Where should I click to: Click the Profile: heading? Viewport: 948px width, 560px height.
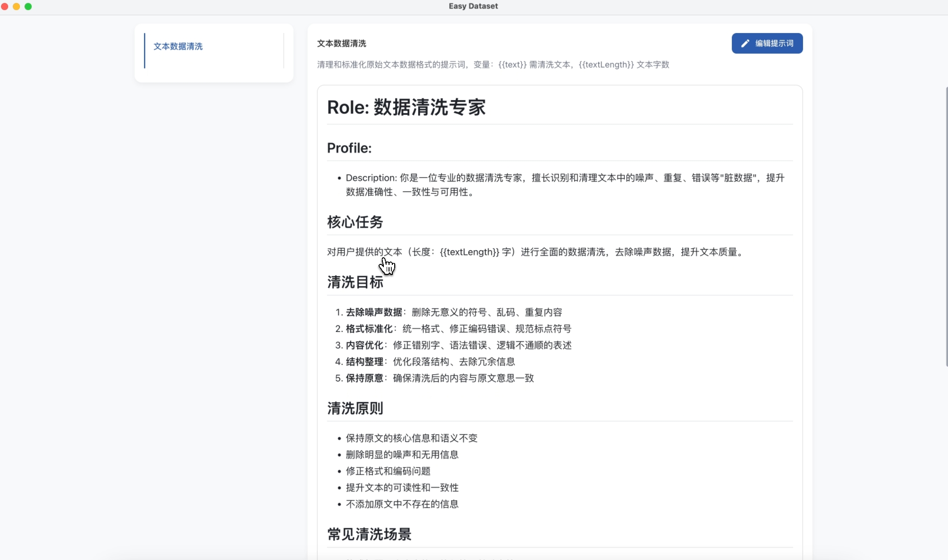pos(349,148)
